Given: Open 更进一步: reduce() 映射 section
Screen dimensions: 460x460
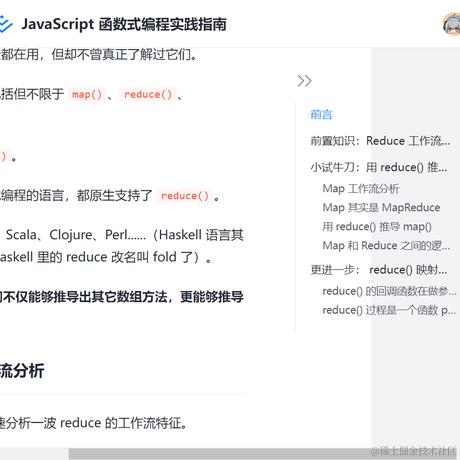Looking at the screenshot, I should click(x=379, y=270).
